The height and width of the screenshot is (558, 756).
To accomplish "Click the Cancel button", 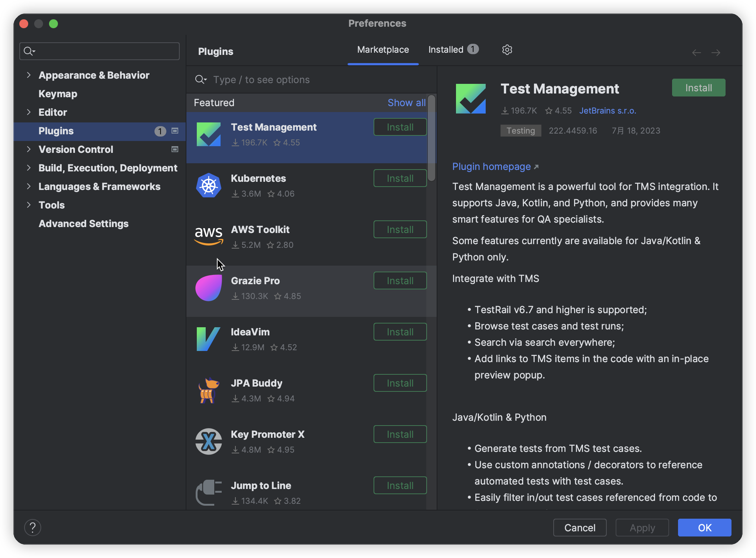I will pyautogui.click(x=580, y=528).
